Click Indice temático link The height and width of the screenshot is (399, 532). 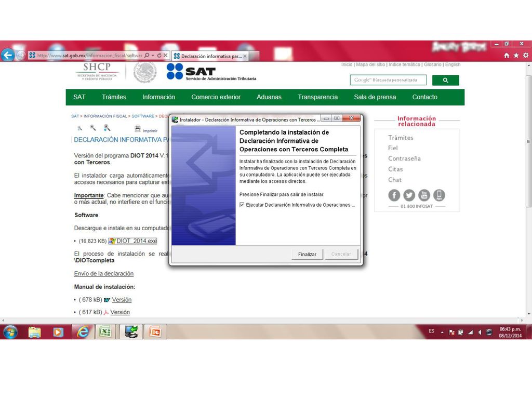404,64
